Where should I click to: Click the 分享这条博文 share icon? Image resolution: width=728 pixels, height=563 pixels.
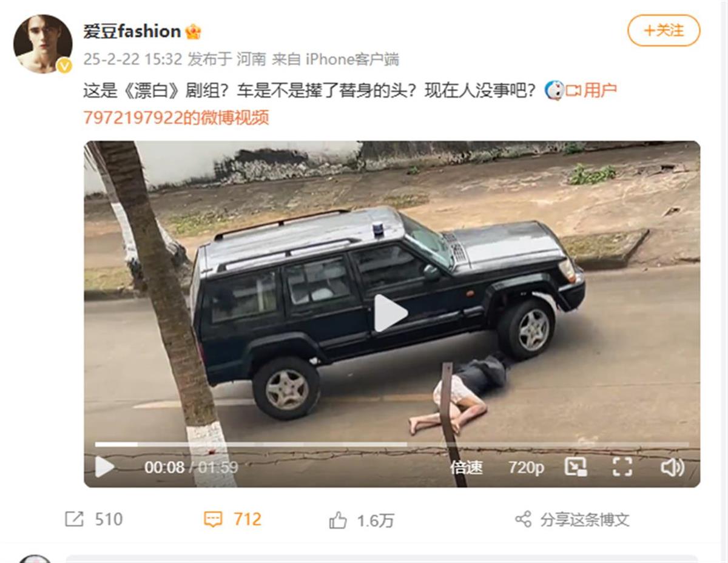coord(523,519)
